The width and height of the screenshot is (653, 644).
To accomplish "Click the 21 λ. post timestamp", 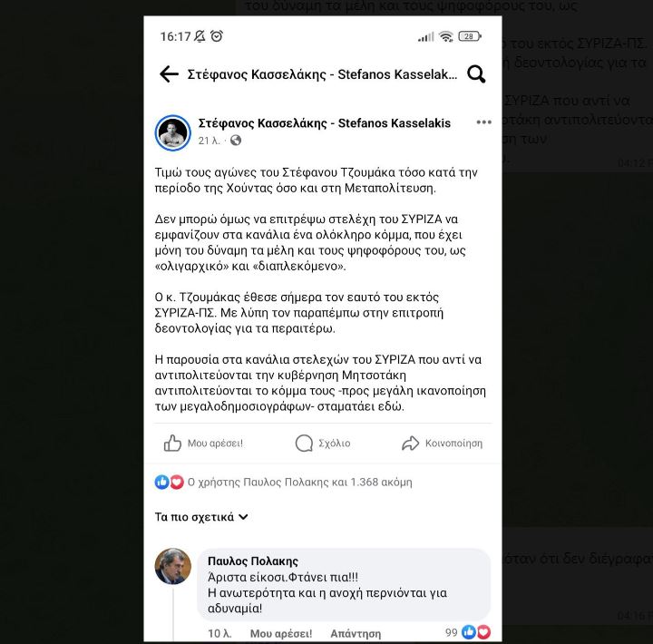I will click(x=209, y=141).
